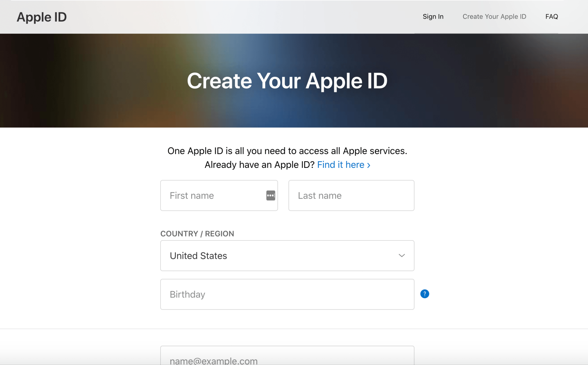The width and height of the screenshot is (588, 365).
Task: Click the blue circular help badge beside Birthday
Action: pyautogui.click(x=425, y=294)
